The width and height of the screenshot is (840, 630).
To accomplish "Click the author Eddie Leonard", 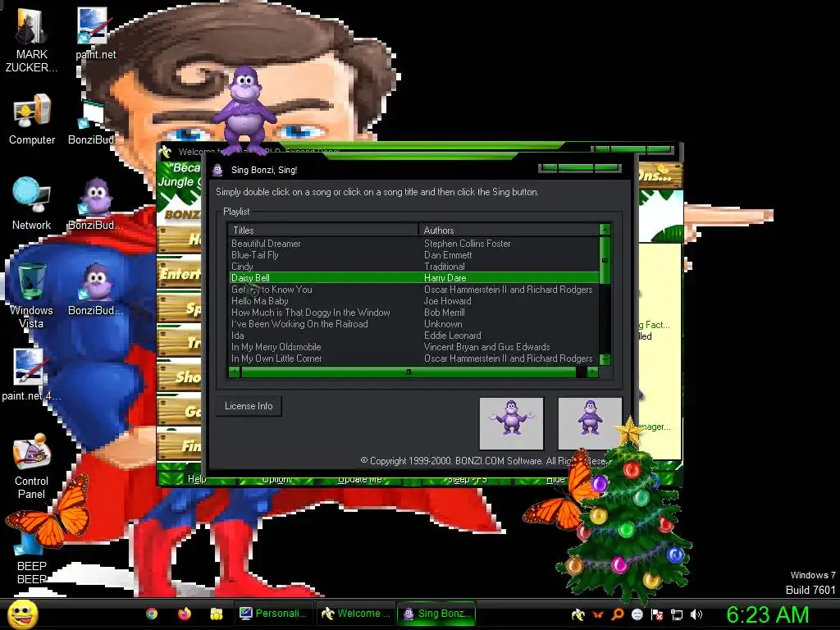I will pyautogui.click(x=453, y=336).
